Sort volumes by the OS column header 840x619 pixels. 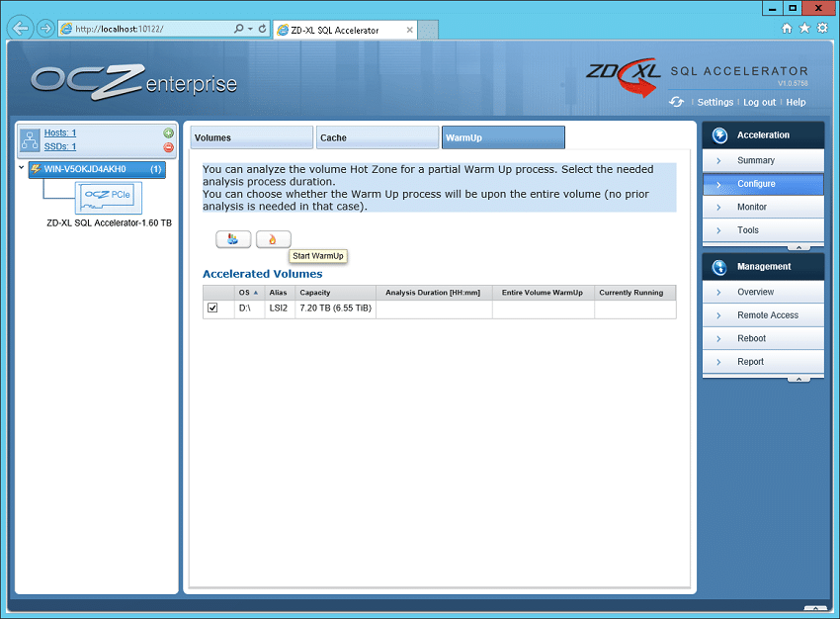(249, 292)
